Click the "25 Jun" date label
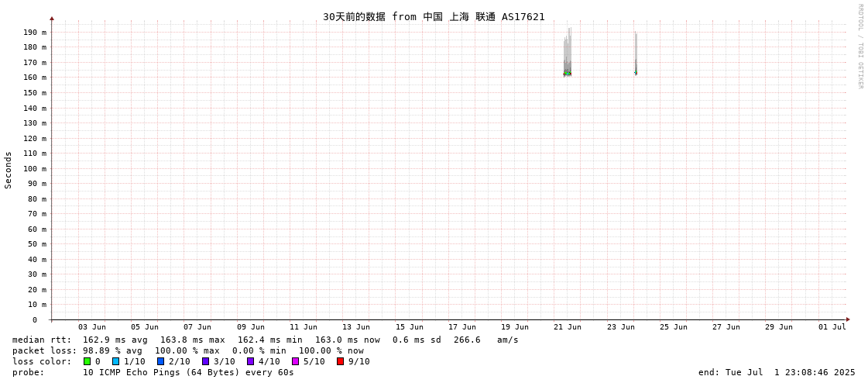Viewport: 868px width, 383px height. click(x=673, y=327)
